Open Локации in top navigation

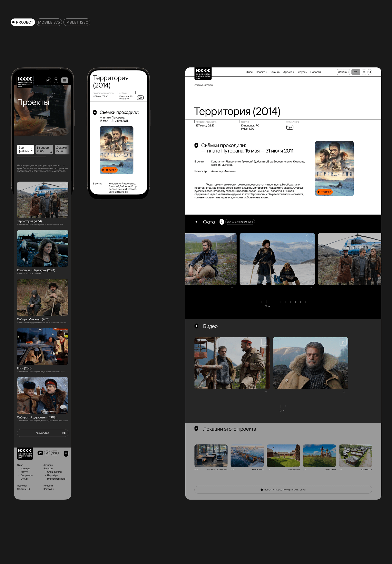click(275, 72)
